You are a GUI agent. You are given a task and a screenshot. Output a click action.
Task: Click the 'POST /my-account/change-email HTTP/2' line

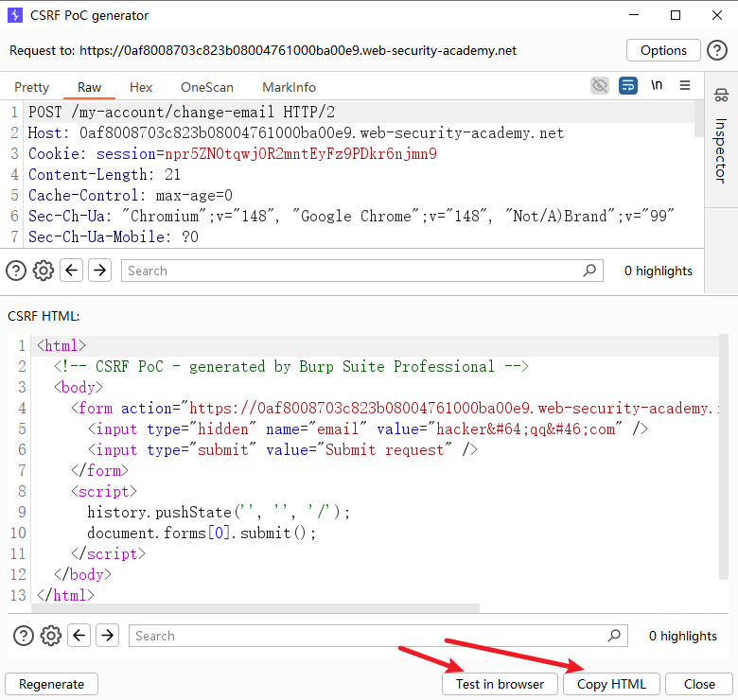click(x=182, y=112)
